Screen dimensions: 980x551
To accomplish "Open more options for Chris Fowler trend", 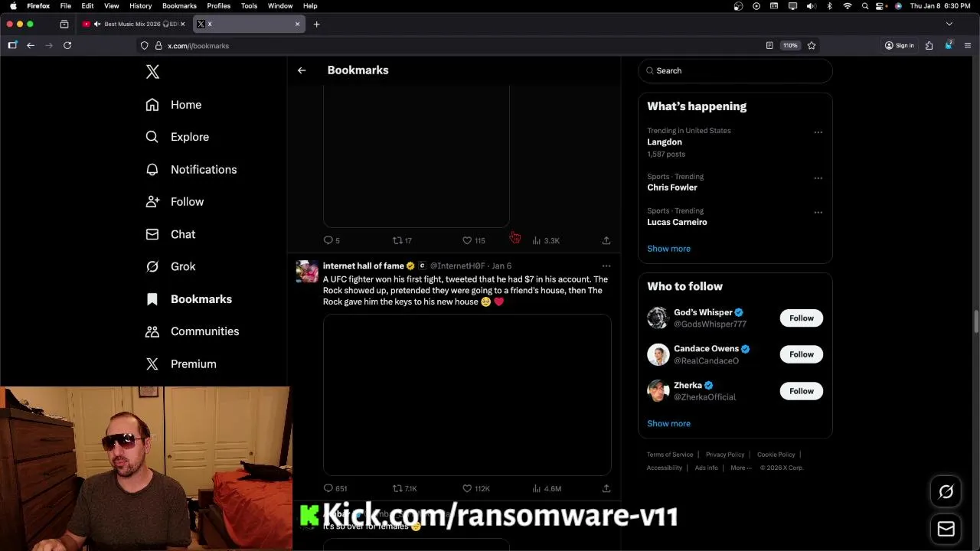I will (818, 178).
